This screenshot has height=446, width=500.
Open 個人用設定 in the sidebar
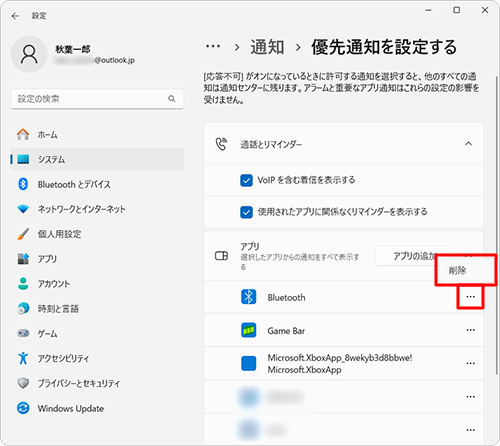point(97,234)
